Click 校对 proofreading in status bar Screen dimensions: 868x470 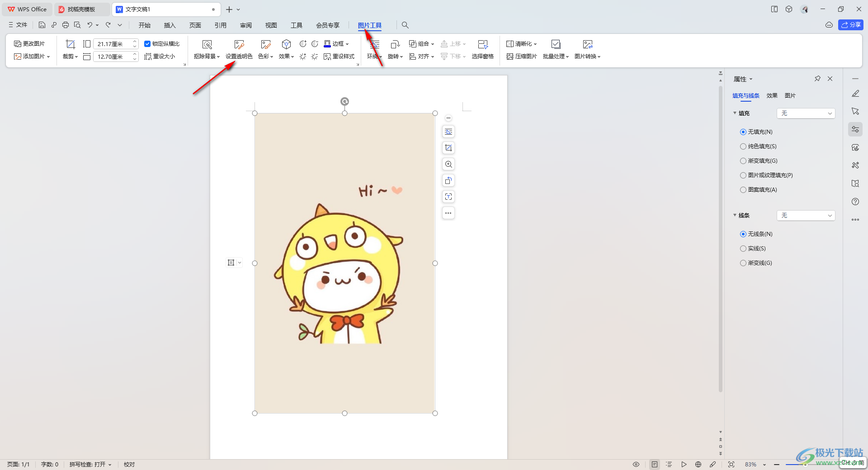tap(129, 464)
